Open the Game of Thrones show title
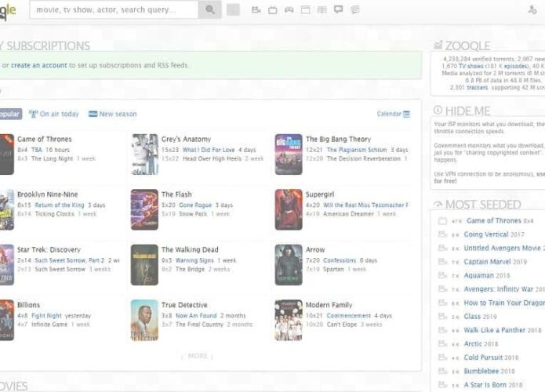This screenshot has width=545, height=392. (x=45, y=139)
